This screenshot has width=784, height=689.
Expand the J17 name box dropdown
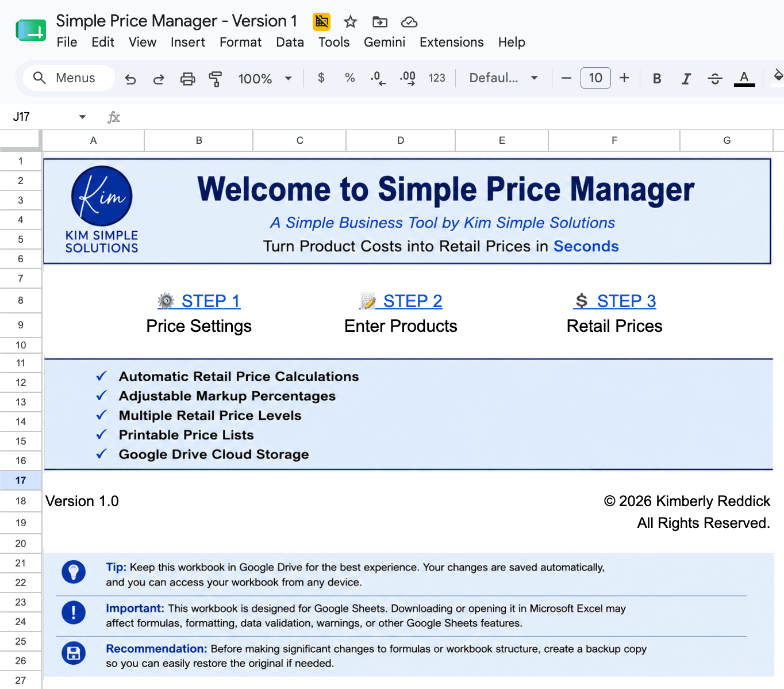pos(82,117)
